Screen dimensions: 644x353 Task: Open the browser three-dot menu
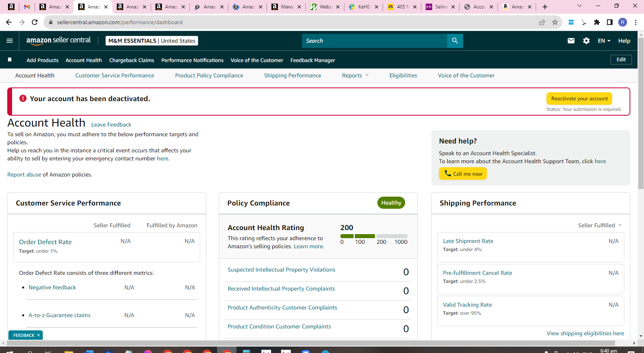(x=636, y=22)
